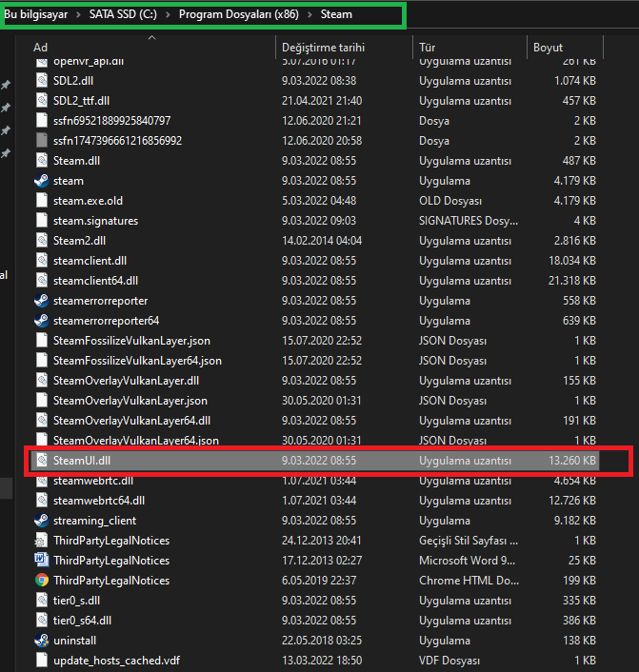Select the SteamFossilizeVulkanLayer64.json file name
This screenshot has height=672, width=639.
click(137, 361)
